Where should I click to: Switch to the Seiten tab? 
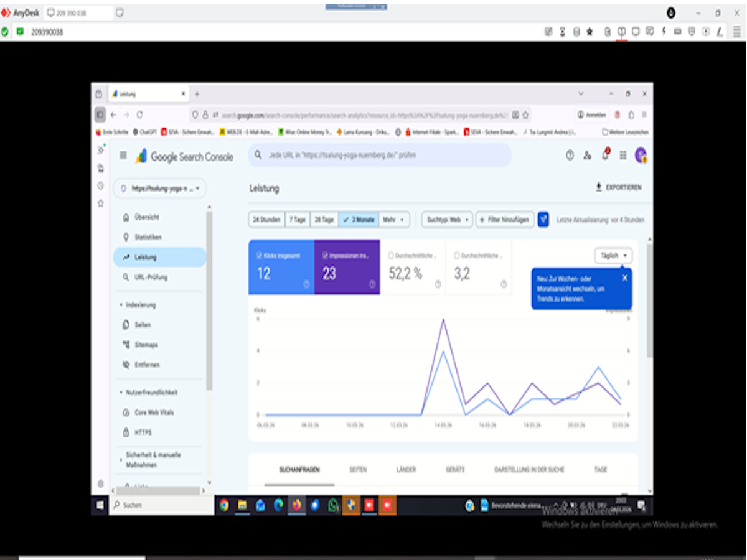click(x=358, y=470)
